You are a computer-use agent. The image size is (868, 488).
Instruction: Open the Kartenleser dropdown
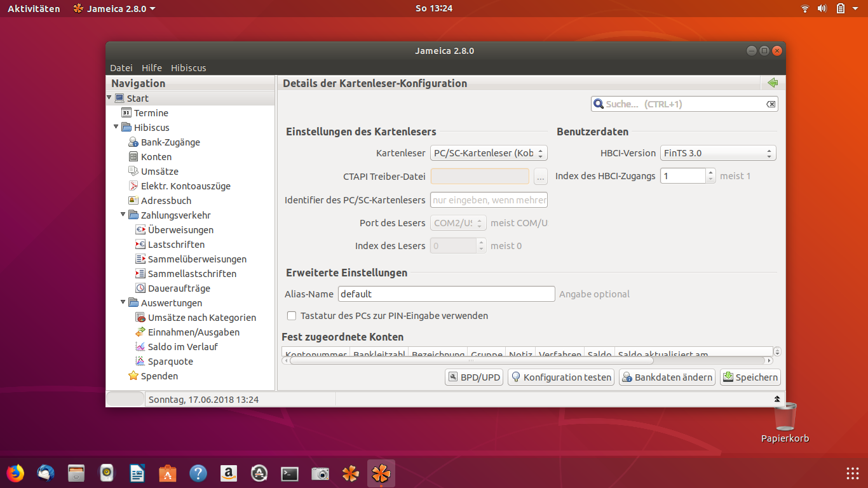click(489, 153)
